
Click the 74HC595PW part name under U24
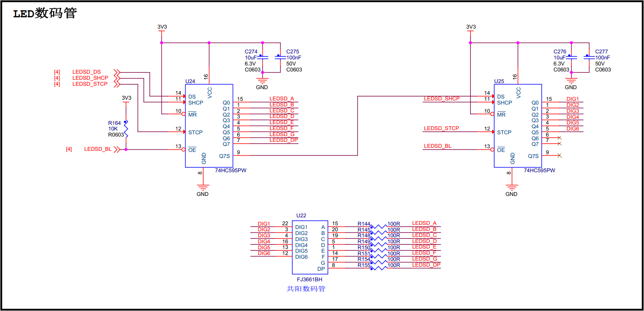[x=231, y=170]
